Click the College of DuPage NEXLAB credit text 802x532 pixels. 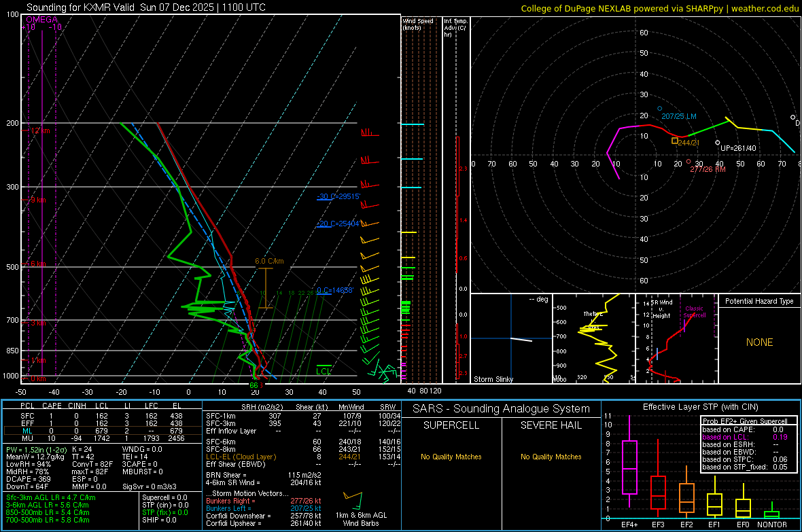(x=660, y=8)
